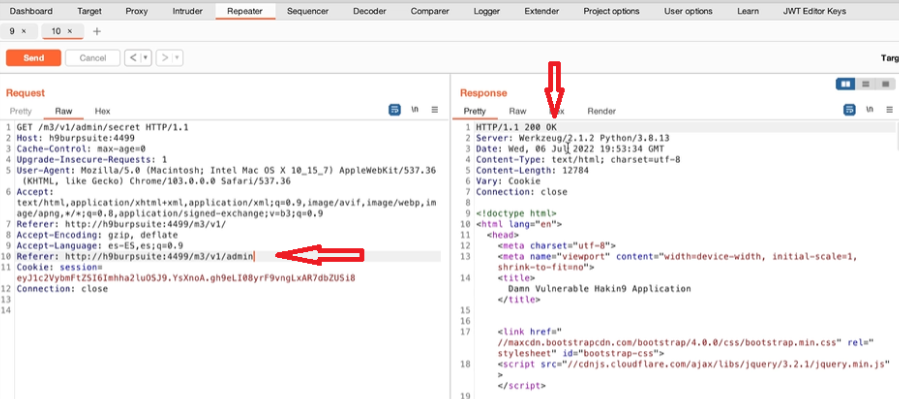
Task: Toggle Response message wrap icon
Action: tap(849, 110)
